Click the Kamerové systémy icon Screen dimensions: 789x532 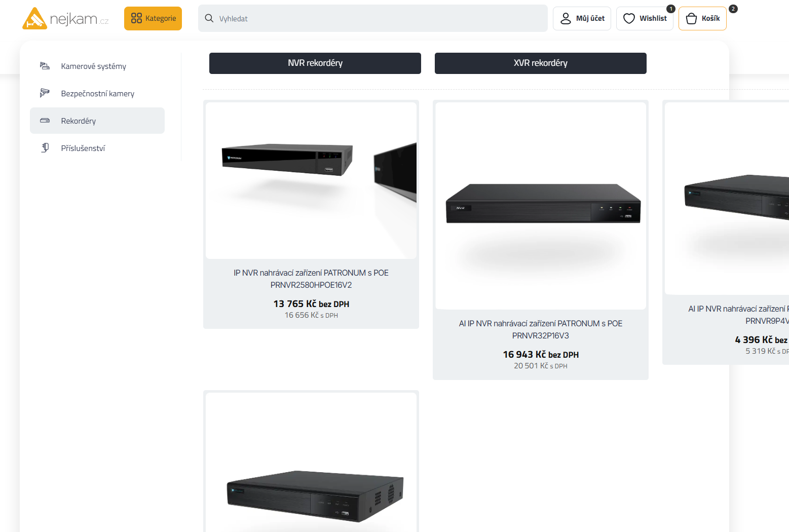pyautogui.click(x=45, y=66)
